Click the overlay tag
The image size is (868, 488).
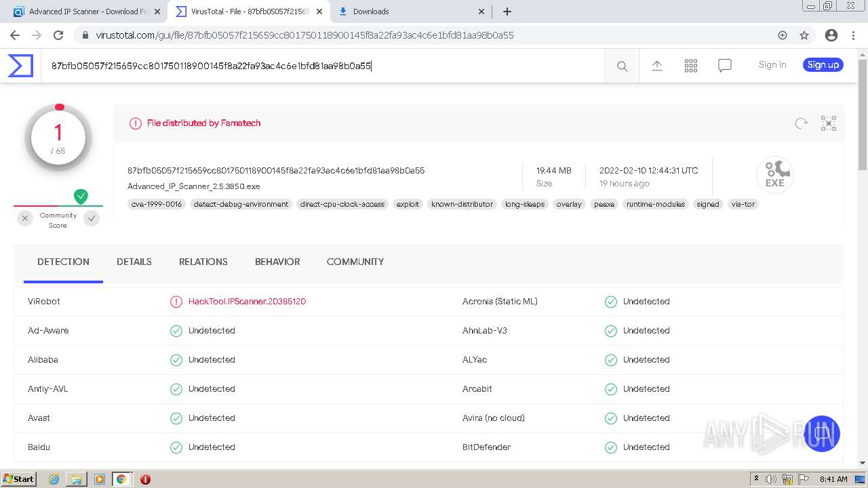569,204
